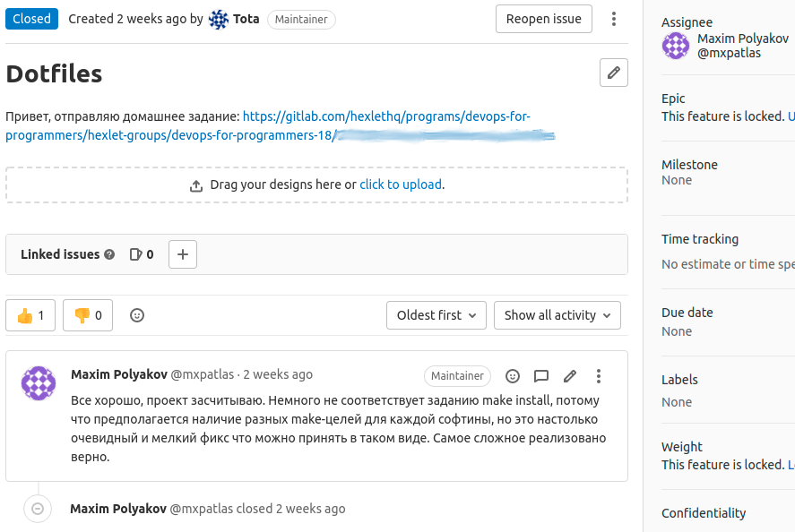Click the pencil icon to edit issue title

[613, 73]
